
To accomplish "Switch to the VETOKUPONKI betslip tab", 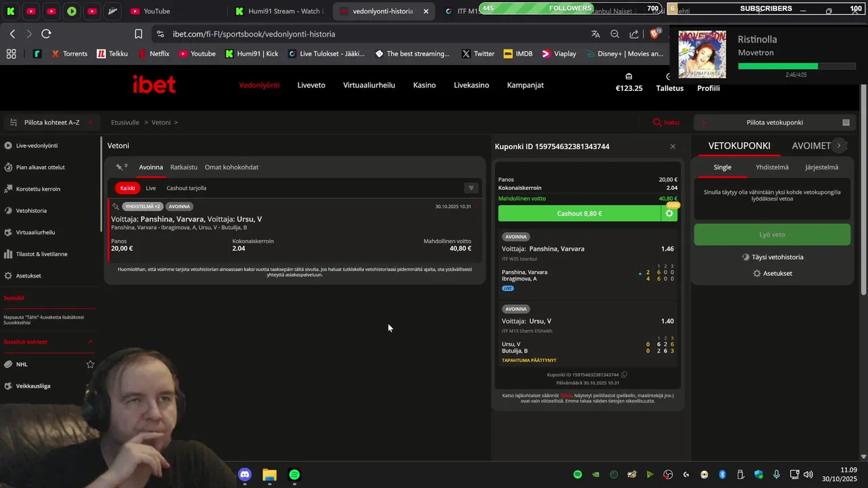I will [739, 146].
